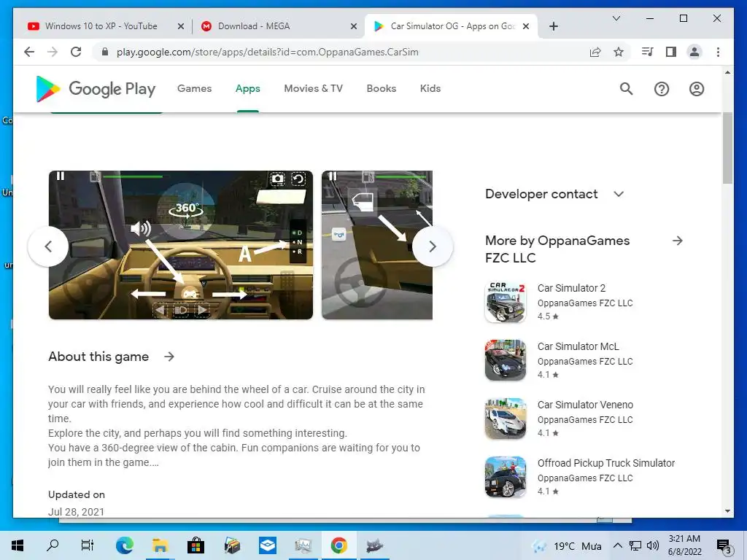Open network status tray icon
Screen dimensions: 747x560
click(635, 545)
